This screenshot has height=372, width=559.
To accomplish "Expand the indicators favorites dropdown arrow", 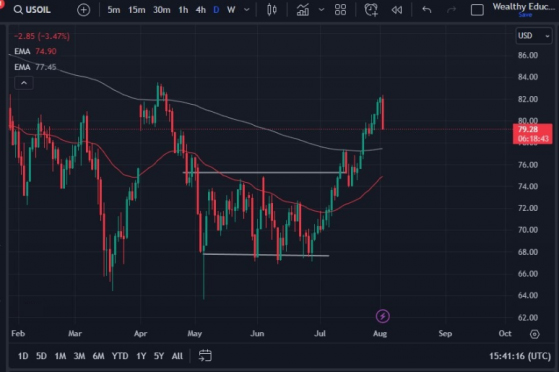I will [321, 10].
